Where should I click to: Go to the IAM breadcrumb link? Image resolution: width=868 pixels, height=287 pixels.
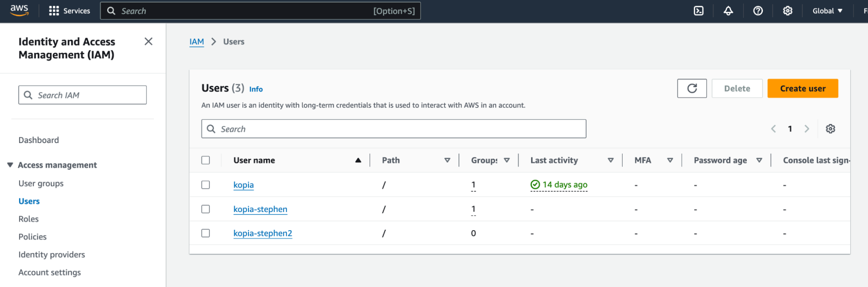(197, 42)
